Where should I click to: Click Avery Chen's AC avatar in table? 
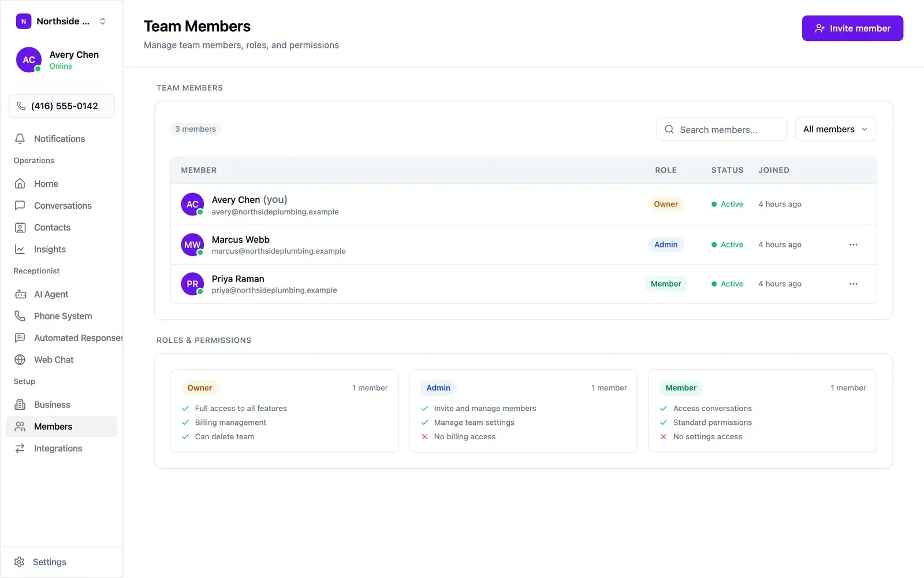(x=192, y=204)
